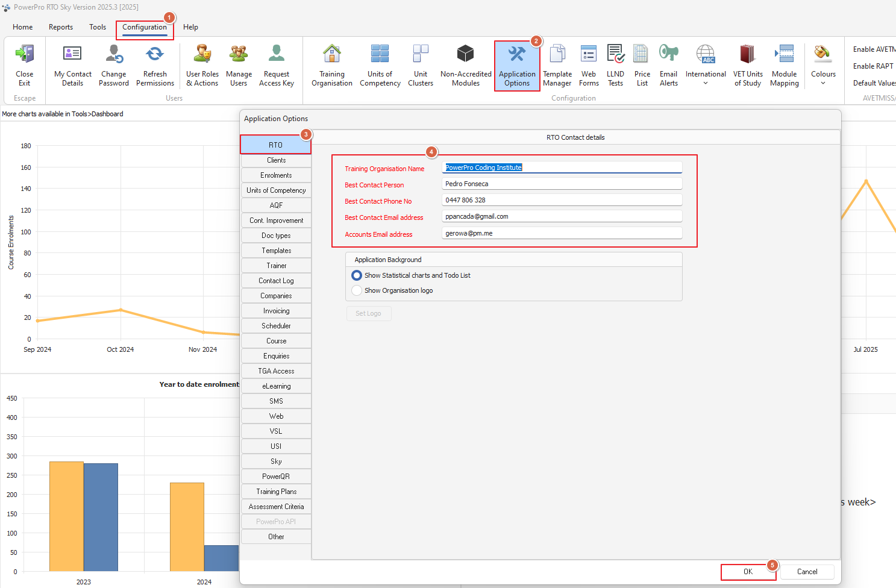Open Module Mapping

(x=785, y=66)
